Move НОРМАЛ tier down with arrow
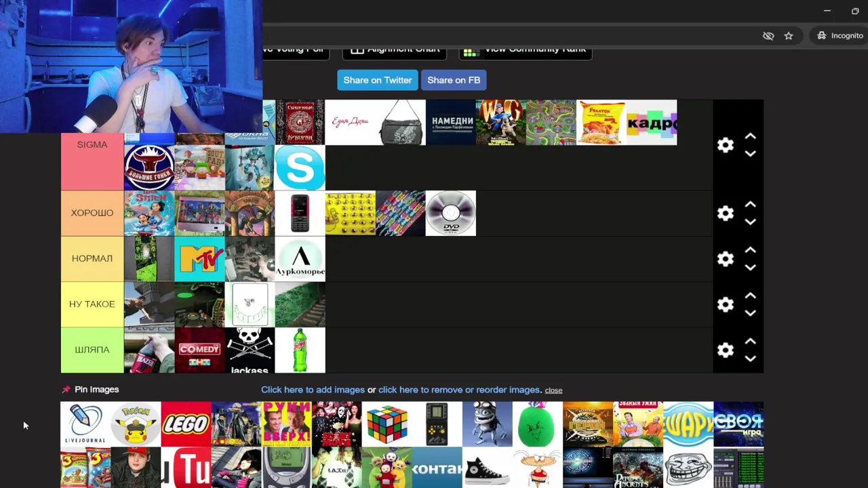The width and height of the screenshot is (868, 488). click(750, 268)
